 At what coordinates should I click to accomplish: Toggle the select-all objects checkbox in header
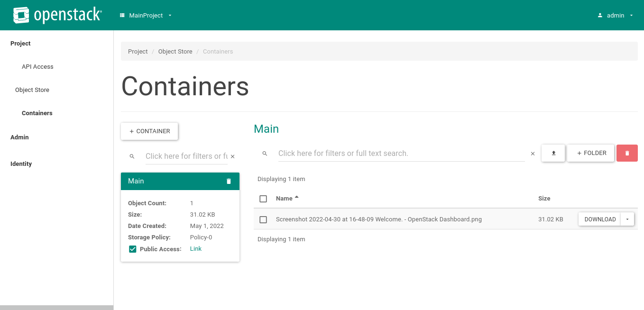263,199
